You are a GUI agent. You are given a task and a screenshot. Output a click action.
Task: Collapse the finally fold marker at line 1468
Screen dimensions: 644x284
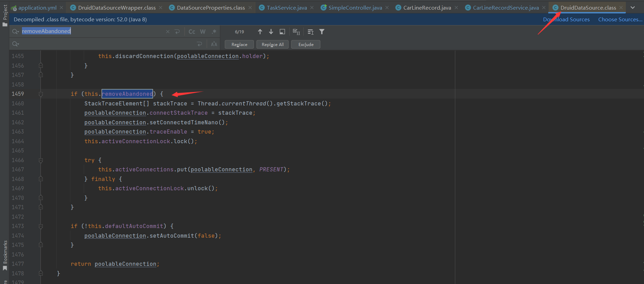(x=41, y=179)
